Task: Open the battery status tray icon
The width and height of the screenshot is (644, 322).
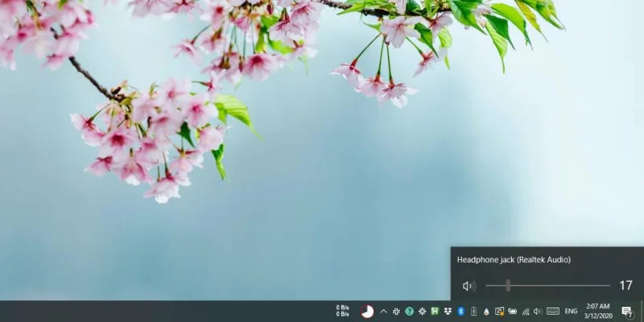Action: click(473, 312)
